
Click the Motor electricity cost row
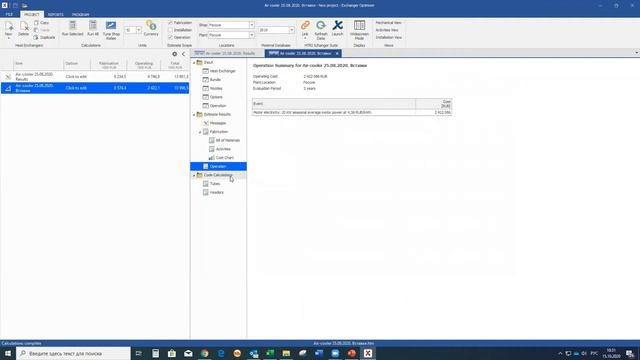click(351, 112)
